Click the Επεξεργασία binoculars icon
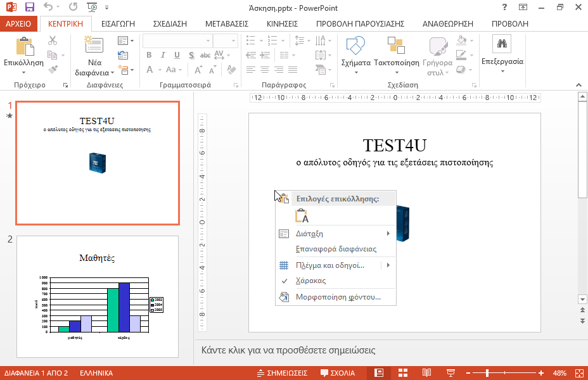Image resolution: width=588 pixels, height=380 pixels. [502, 44]
